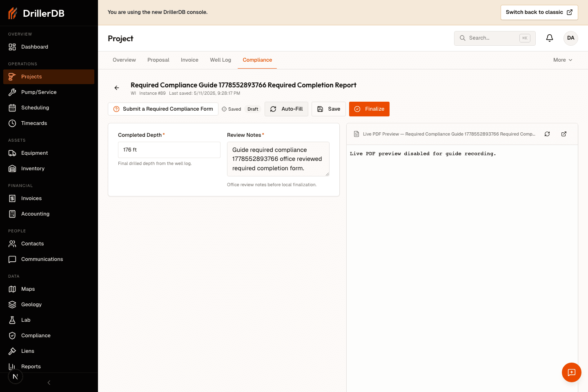Open the DA user avatar menu
Screen dimensions: 588x392
(x=571, y=38)
